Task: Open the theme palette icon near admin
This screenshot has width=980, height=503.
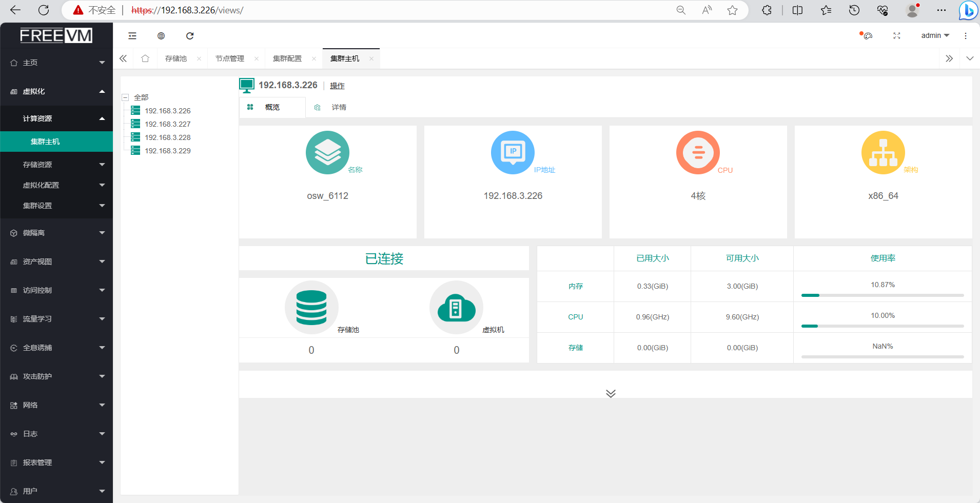Action: (867, 36)
